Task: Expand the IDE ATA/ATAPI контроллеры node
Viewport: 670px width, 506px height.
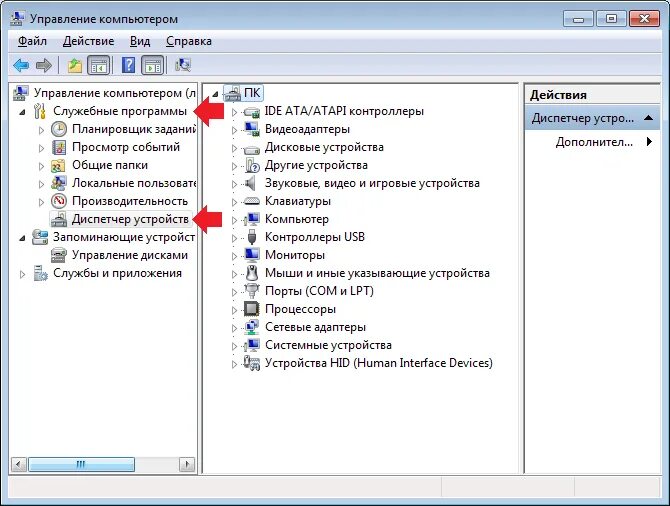Action: pos(234,112)
